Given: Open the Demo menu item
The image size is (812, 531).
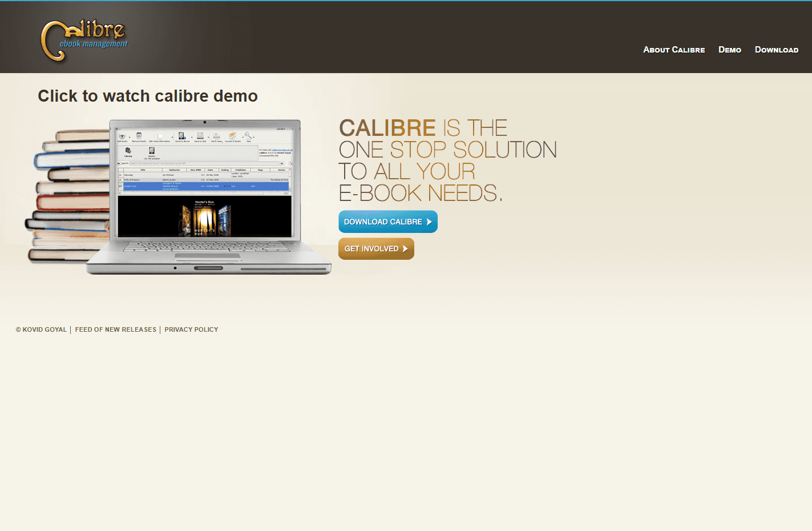Looking at the screenshot, I should (x=730, y=50).
